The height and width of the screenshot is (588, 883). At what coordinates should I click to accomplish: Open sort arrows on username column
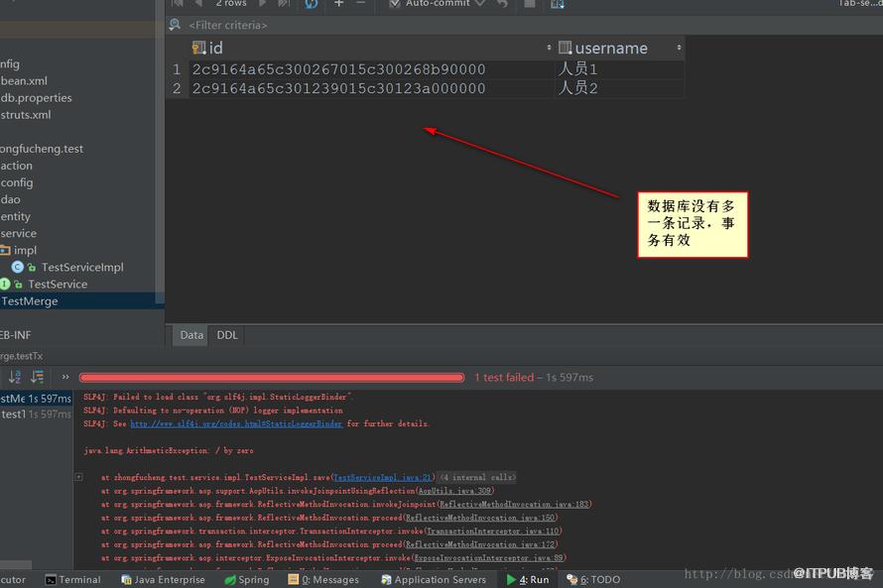(679, 48)
